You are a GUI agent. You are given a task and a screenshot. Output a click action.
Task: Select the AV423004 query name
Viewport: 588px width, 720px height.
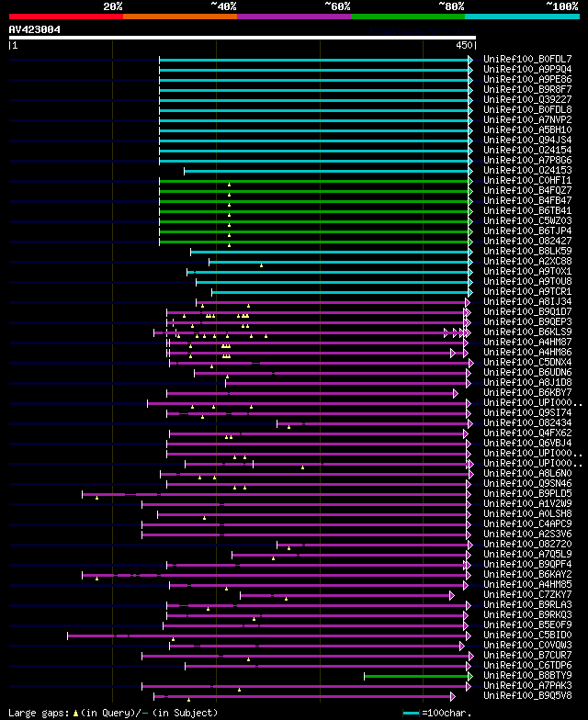(x=35, y=29)
